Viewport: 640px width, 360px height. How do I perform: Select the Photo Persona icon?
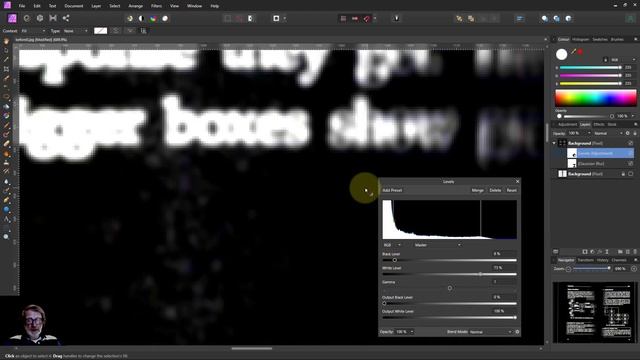(x=12, y=18)
